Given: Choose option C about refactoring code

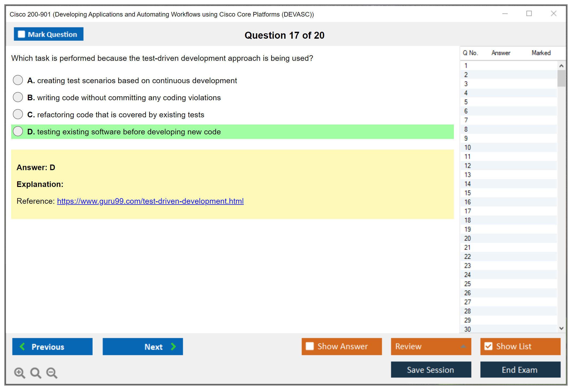Looking at the screenshot, I should (18, 114).
